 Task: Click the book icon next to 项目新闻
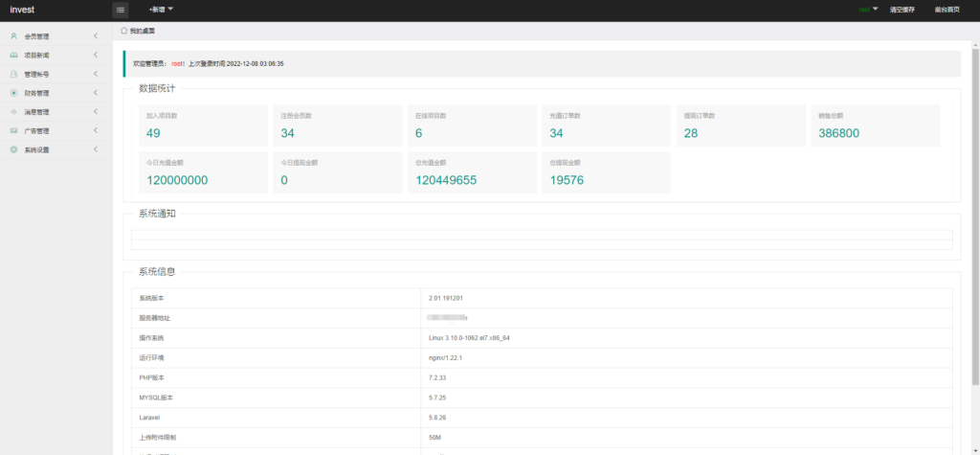pos(13,56)
